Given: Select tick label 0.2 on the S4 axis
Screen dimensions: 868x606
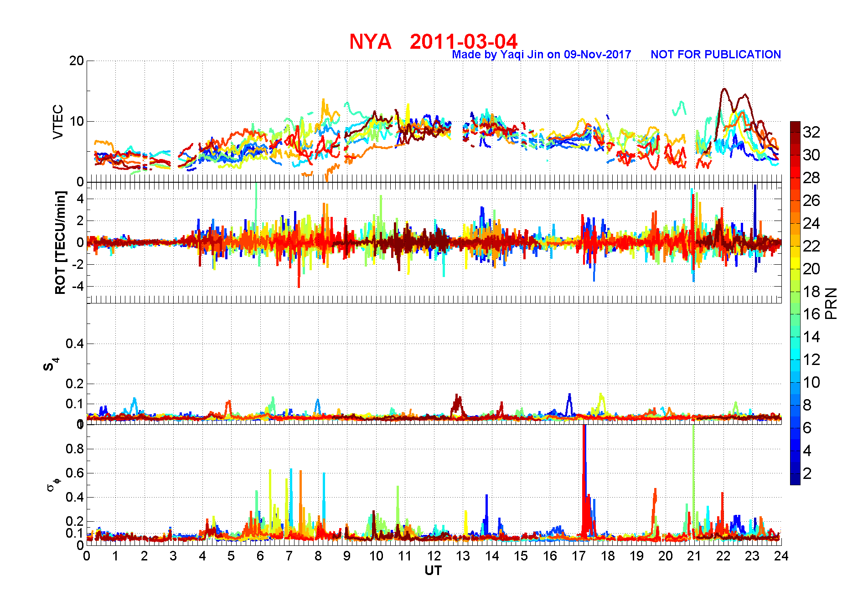Looking at the screenshot, I should pos(75,384).
